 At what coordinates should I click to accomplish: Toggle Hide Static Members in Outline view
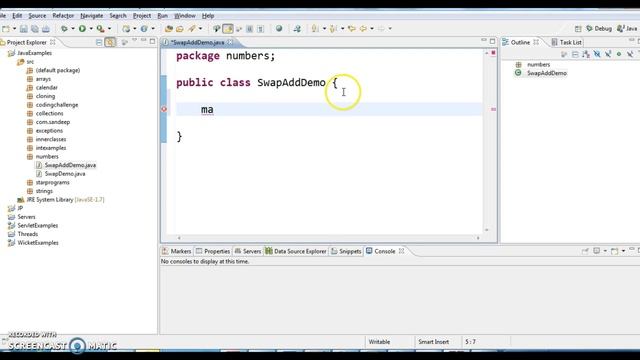[x=608, y=54]
